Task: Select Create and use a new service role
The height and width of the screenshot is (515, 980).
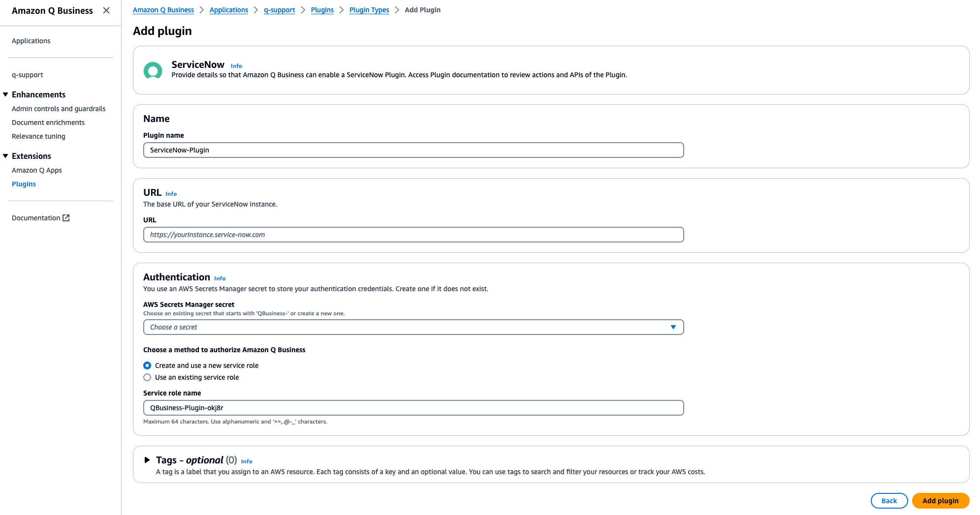Action: click(147, 365)
